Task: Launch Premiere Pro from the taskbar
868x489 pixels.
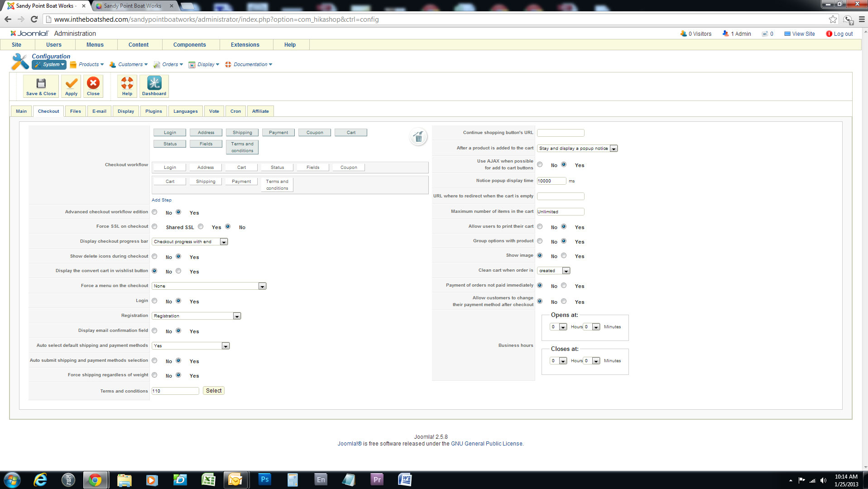Action: click(377, 480)
